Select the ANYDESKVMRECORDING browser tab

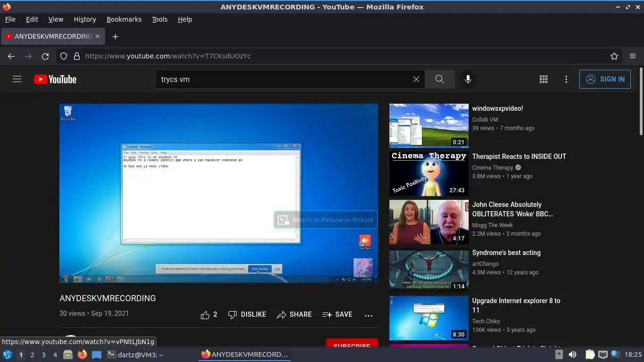(53, 36)
